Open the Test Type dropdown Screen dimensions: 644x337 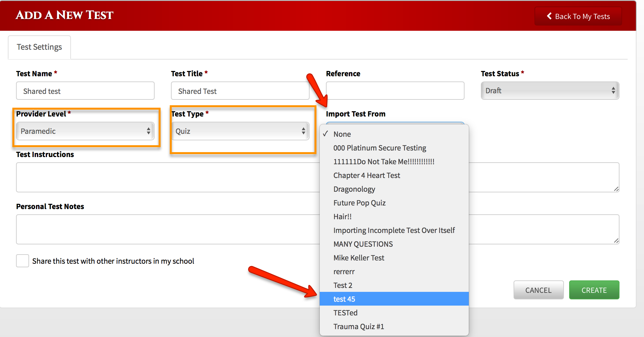(x=240, y=131)
